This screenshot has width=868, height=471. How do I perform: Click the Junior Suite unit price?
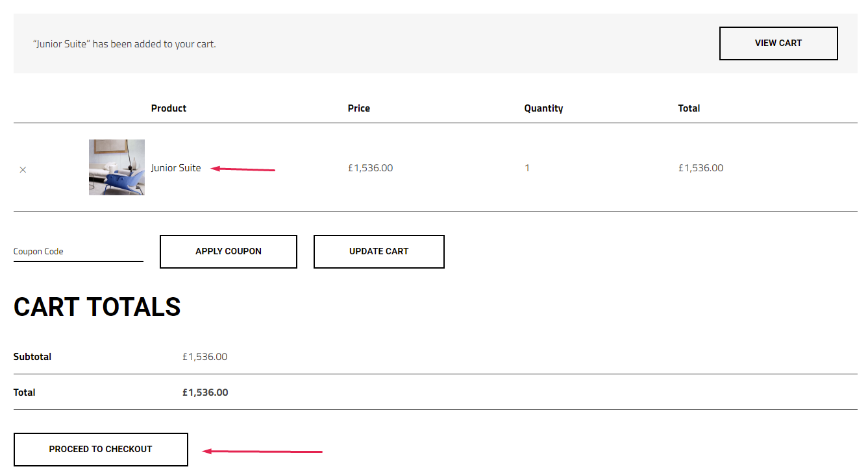[370, 168]
